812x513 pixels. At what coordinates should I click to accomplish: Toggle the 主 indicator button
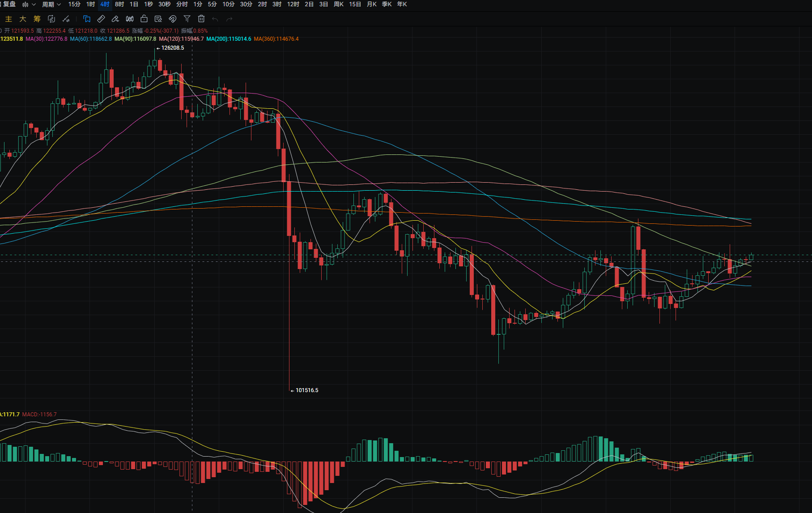9,19
